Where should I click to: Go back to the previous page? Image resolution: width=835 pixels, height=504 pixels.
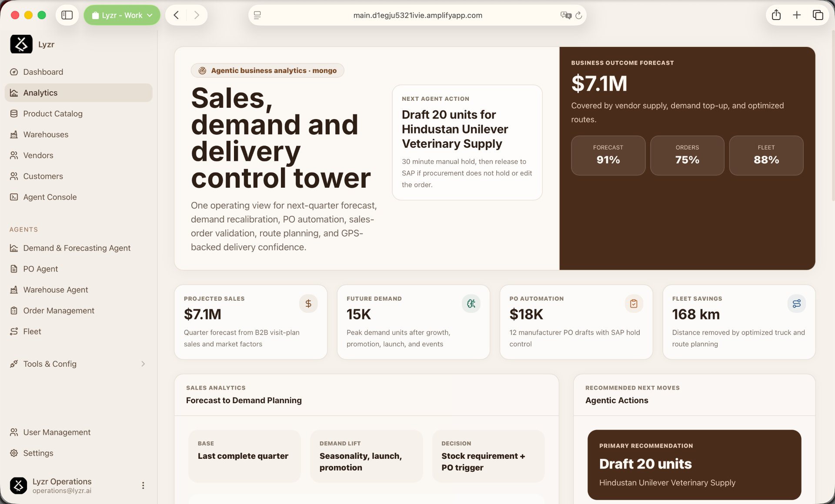click(176, 15)
